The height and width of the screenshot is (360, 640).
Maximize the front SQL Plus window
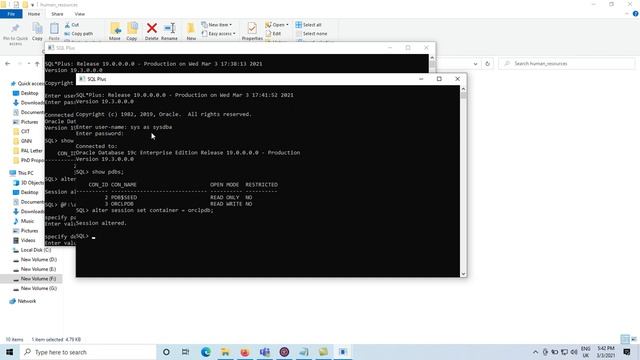[x=439, y=79]
